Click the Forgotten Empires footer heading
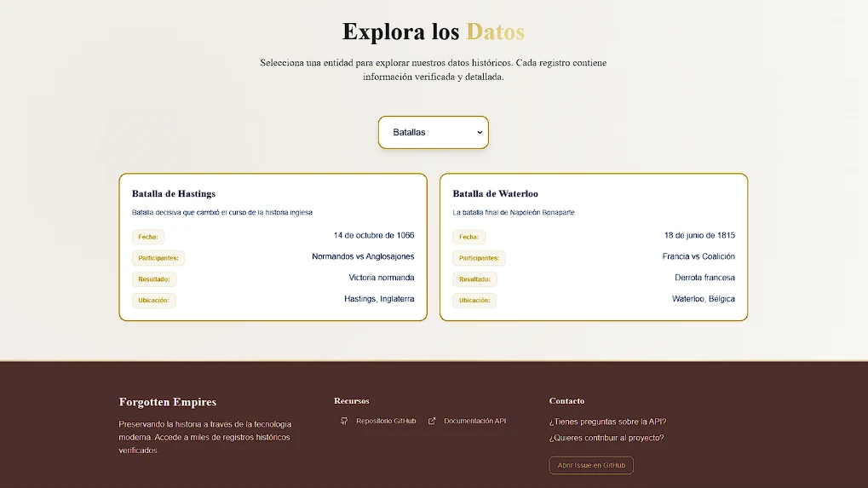The image size is (868, 488). coord(168,402)
